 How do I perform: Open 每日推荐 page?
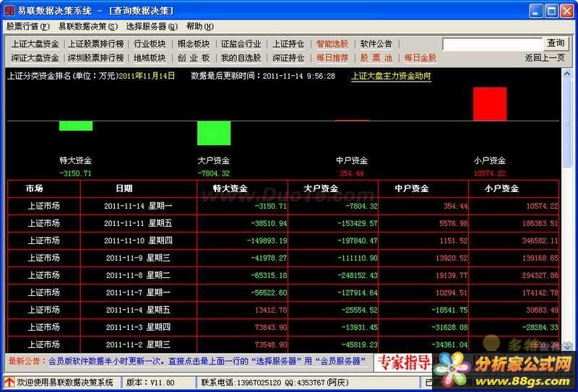332,58
